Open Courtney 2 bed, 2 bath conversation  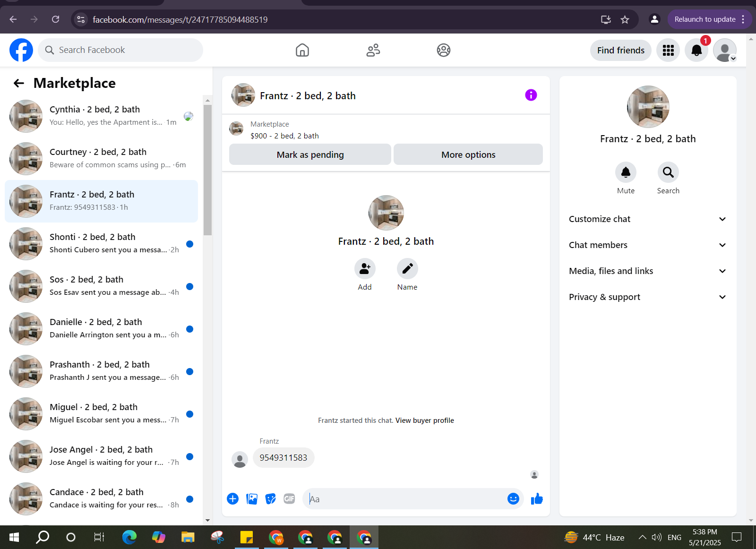[x=101, y=159]
